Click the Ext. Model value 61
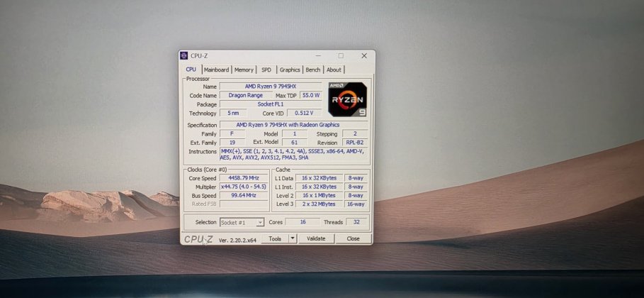The image size is (644, 298). 295,143
